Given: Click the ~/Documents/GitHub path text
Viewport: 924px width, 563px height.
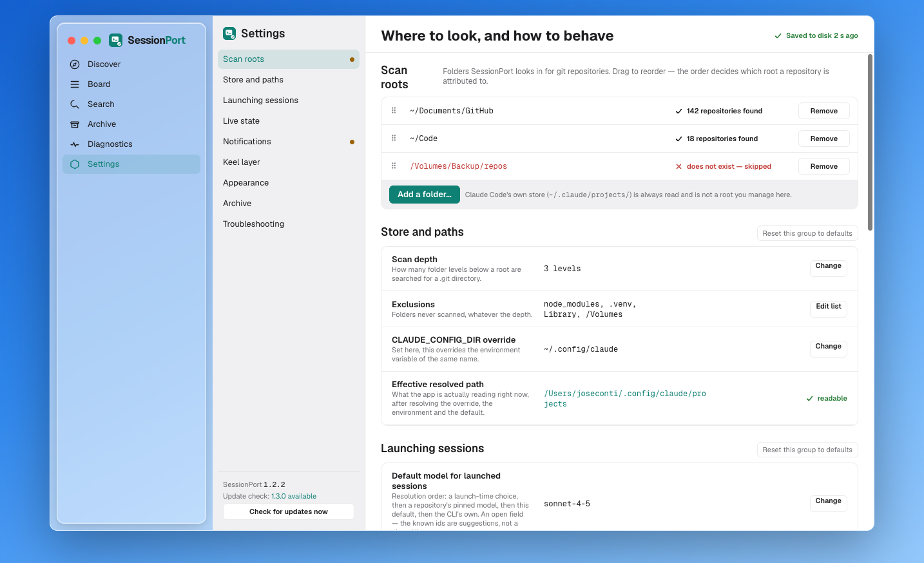Looking at the screenshot, I should coord(452,111).
